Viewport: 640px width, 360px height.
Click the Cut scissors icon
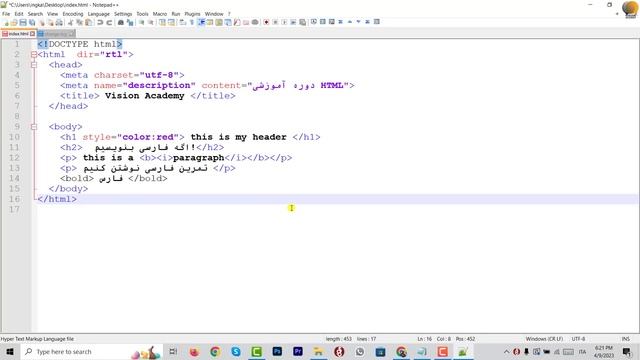(71, 22)
